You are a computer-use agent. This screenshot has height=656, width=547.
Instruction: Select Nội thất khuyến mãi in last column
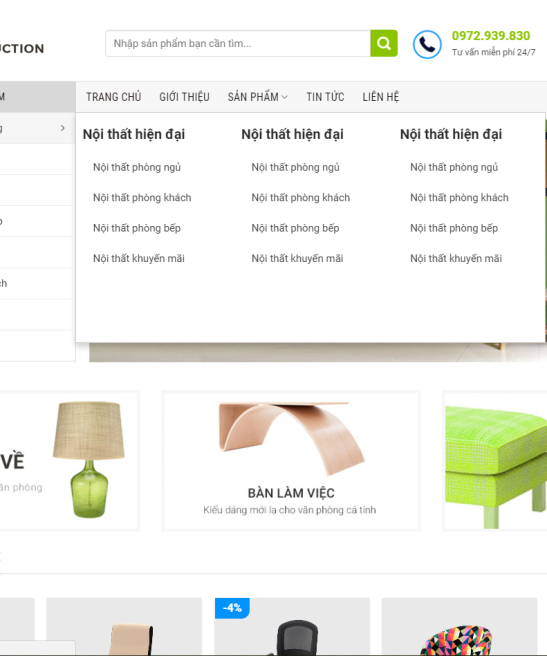tap(456, 259)
